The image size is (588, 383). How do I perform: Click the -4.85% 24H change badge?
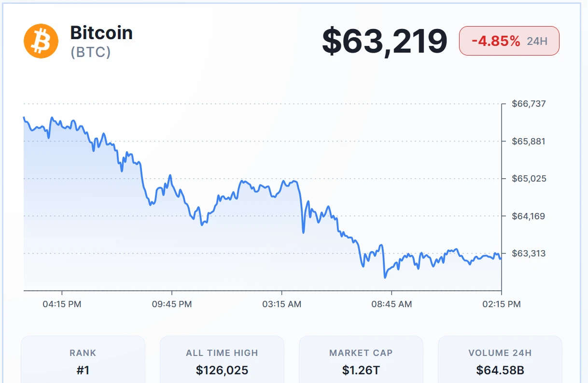point(509,41)
